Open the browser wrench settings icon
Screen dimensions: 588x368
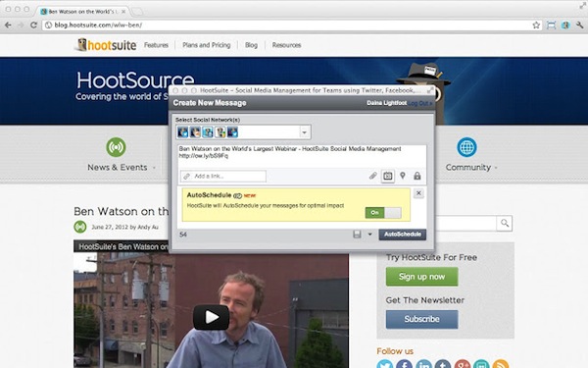580,26
